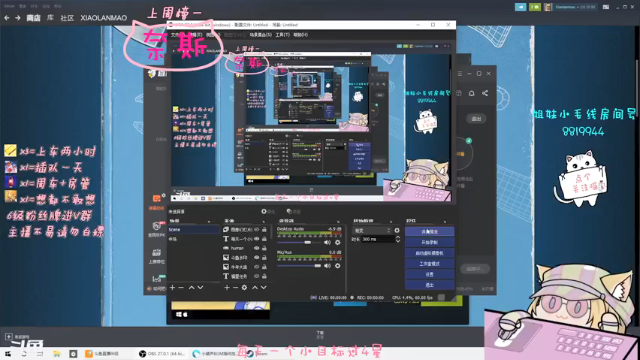
Task: Click 工作室模式 studio mode button
Action: (x=429, y=264)
